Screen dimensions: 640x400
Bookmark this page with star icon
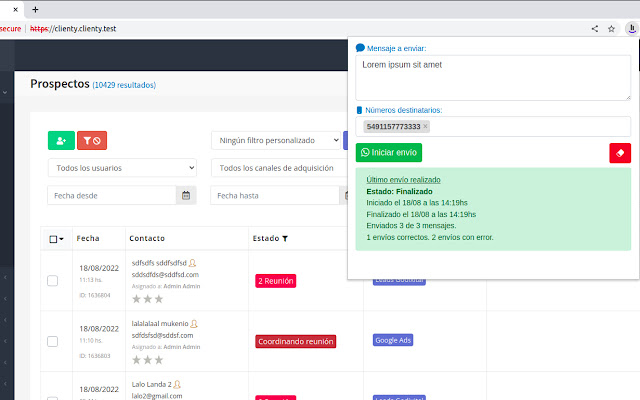[x=611, y=29]
